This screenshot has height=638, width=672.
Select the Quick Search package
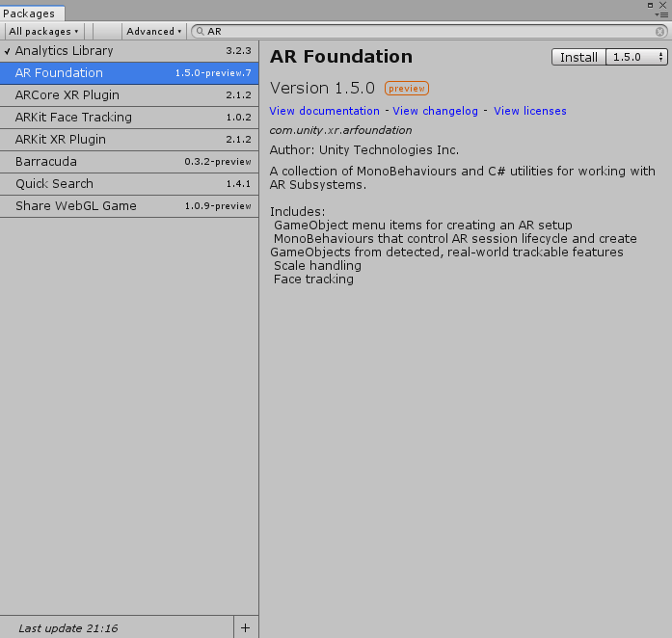(x=129, y=184)
